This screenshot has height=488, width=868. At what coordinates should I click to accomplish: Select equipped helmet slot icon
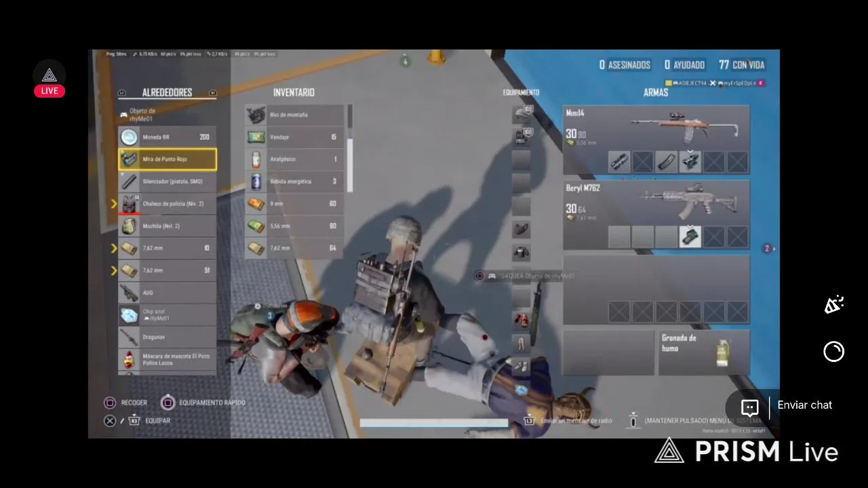(x=521, y=114)
